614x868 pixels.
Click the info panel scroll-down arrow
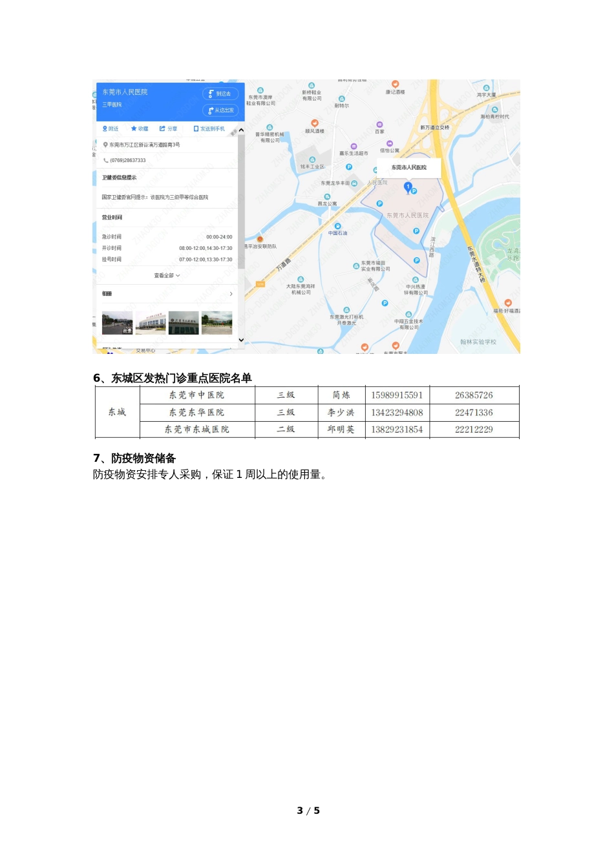[x=241, y=340]
